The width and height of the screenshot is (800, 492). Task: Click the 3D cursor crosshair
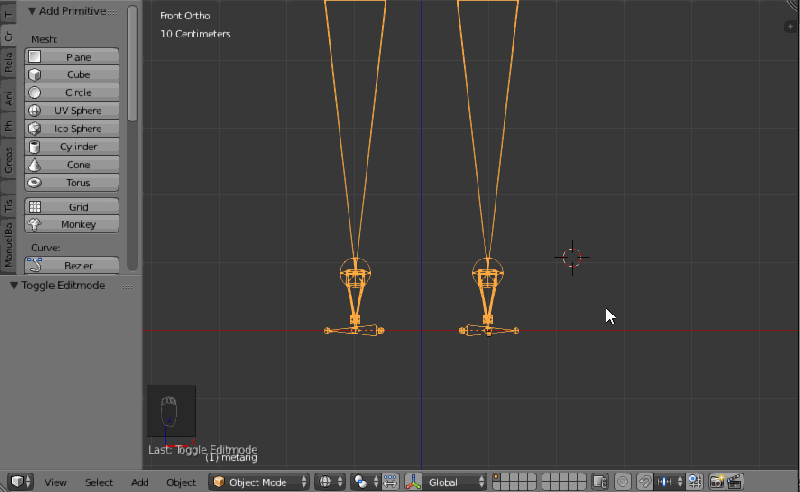572,258
